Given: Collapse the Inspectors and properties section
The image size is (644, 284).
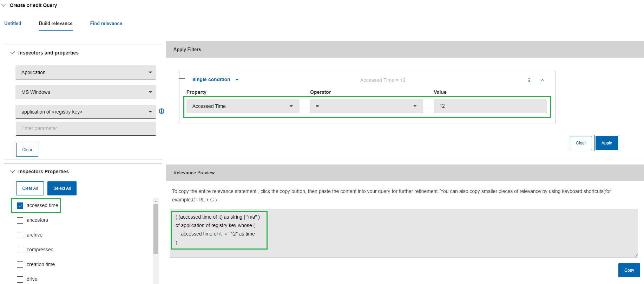Looking at the screenshot, I should pyautogui.click(x=12, y=53).
